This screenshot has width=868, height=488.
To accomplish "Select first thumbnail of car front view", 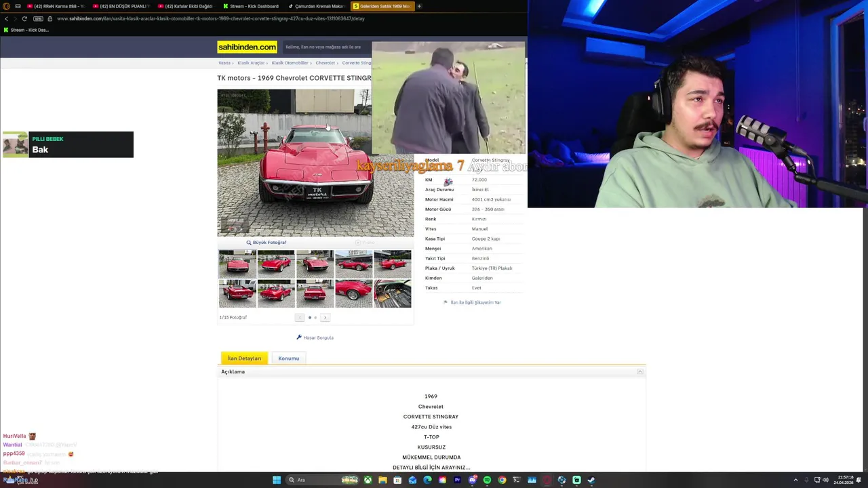I will point(237,264).
